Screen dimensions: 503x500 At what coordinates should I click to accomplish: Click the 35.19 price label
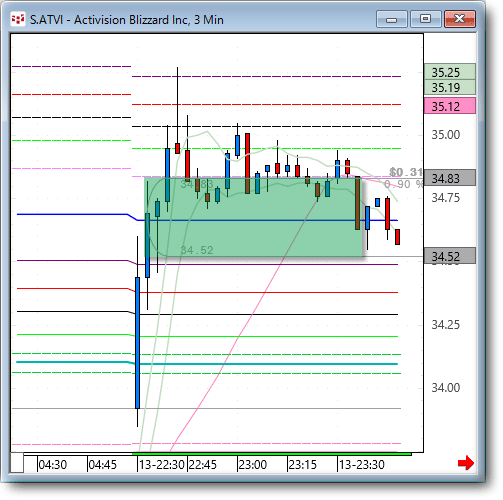coord(449,87)
